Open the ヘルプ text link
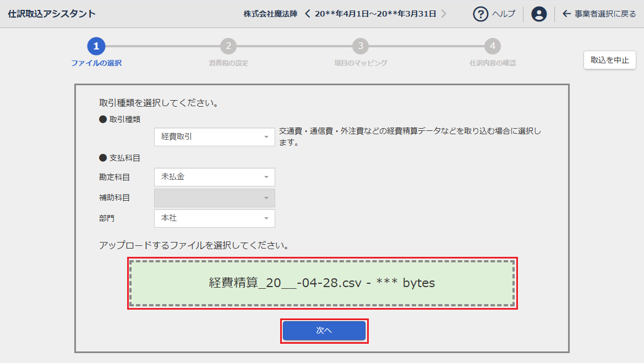The image size is (644, 363). [503, 14]
